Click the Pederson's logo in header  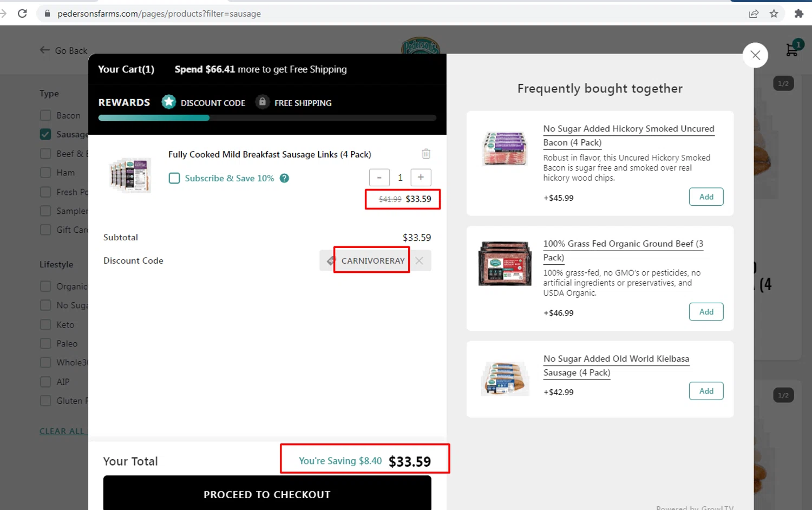pos(421,45)
